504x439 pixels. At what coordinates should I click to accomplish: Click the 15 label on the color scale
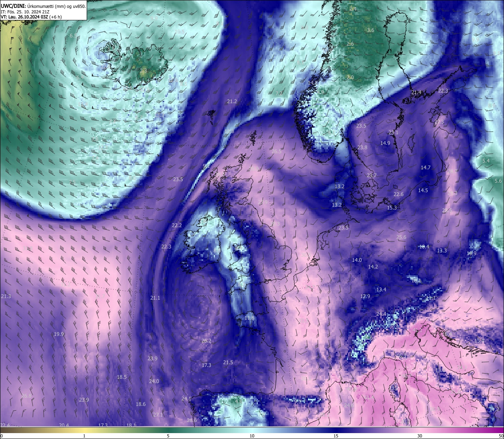[x=335, y=436]
